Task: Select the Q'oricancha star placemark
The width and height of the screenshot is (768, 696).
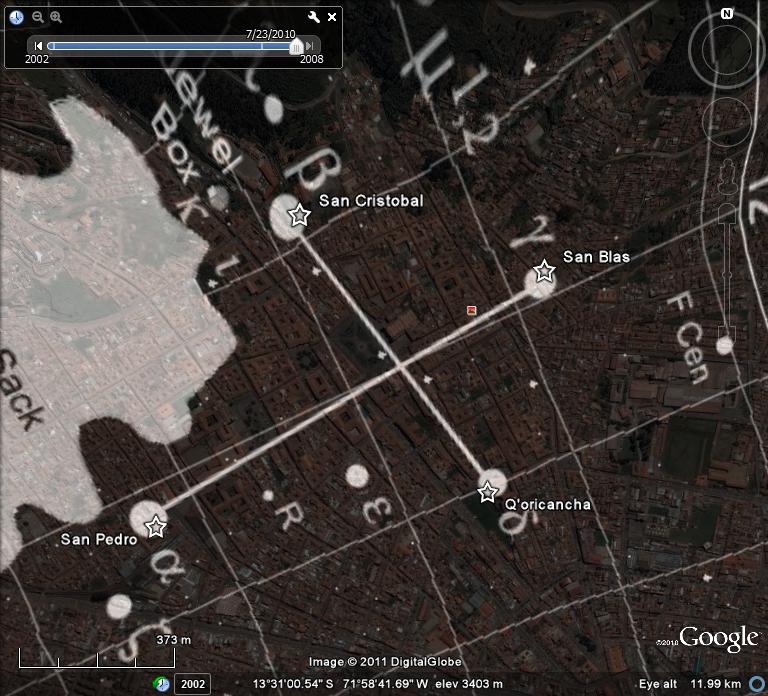Action: 487,492
